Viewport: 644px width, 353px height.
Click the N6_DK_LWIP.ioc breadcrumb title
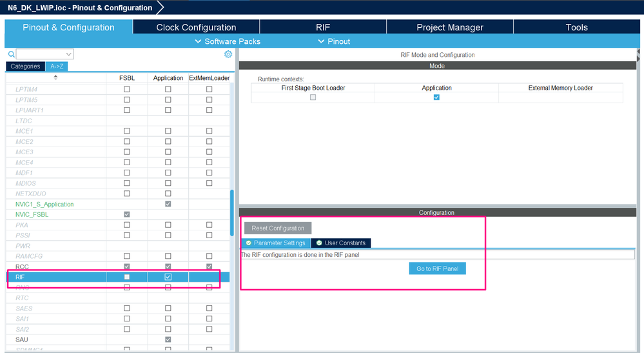(x=80, y=7)
